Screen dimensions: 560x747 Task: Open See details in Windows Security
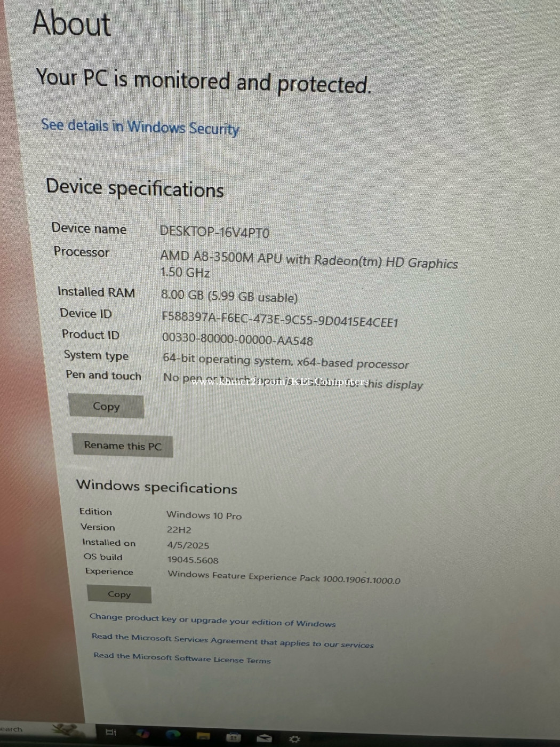click(x=140, y=127)
